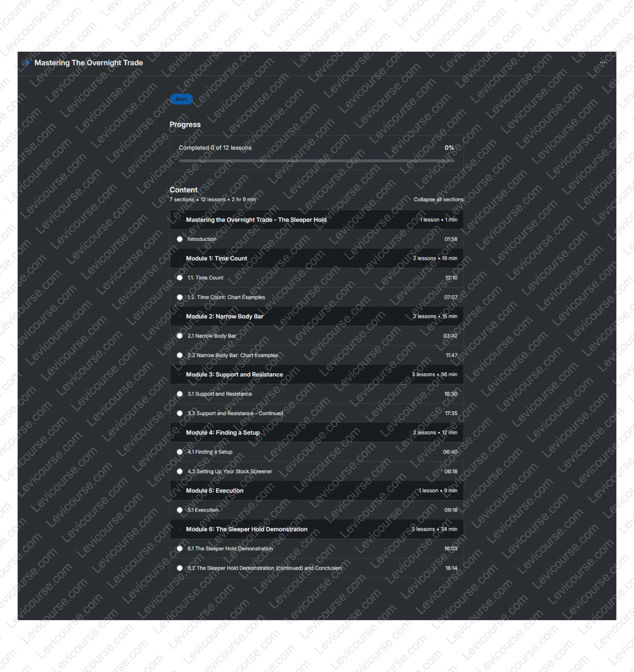This screenshot has height=672, width=634.
Task: Click status circle beside 6.1 Sleeper Hold Demonstration
Action: point(180,548)
